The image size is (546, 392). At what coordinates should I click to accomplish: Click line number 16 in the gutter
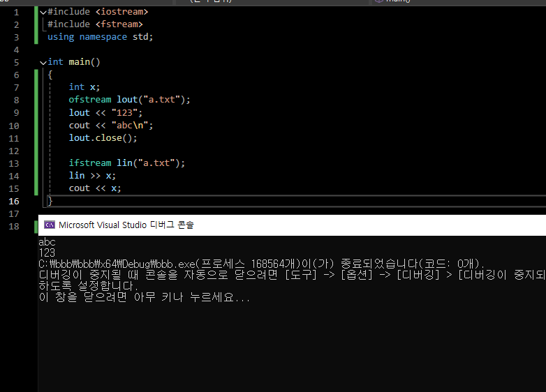[x=14, y=201]
